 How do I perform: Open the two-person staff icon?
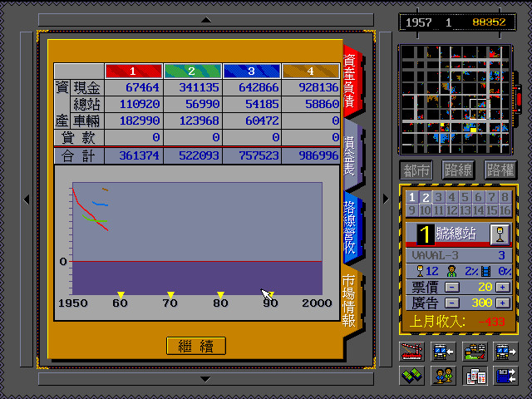(443, 376)
